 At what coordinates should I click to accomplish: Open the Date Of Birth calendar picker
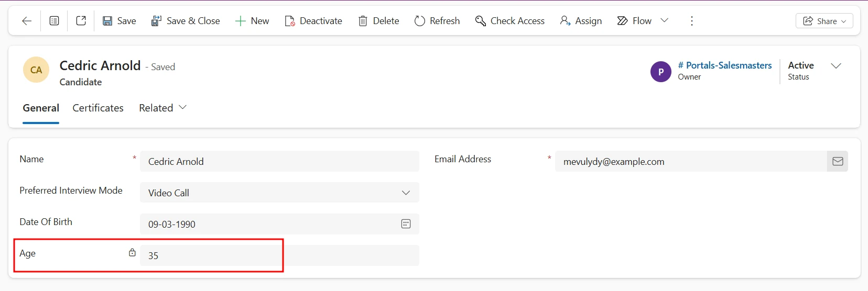point(406,224)
